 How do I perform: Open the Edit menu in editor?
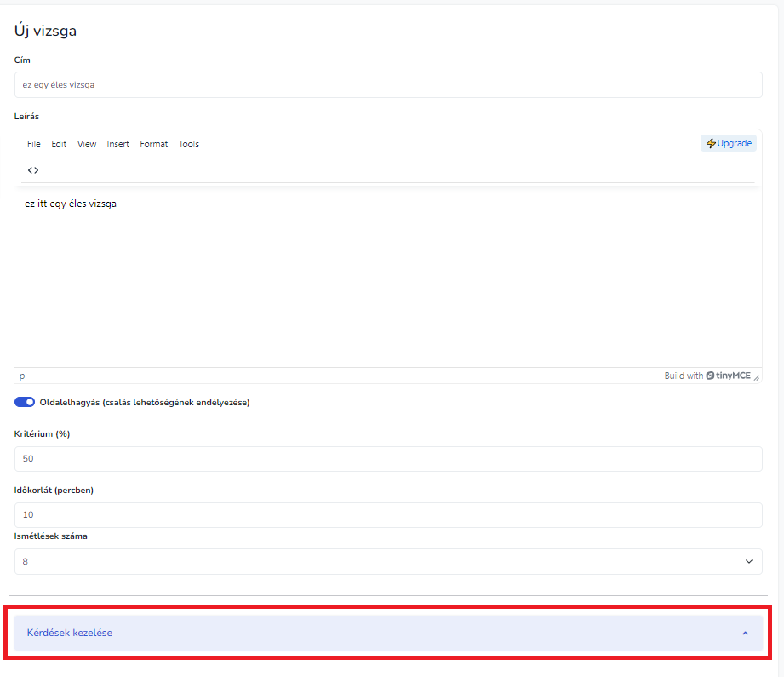[59, 144]
